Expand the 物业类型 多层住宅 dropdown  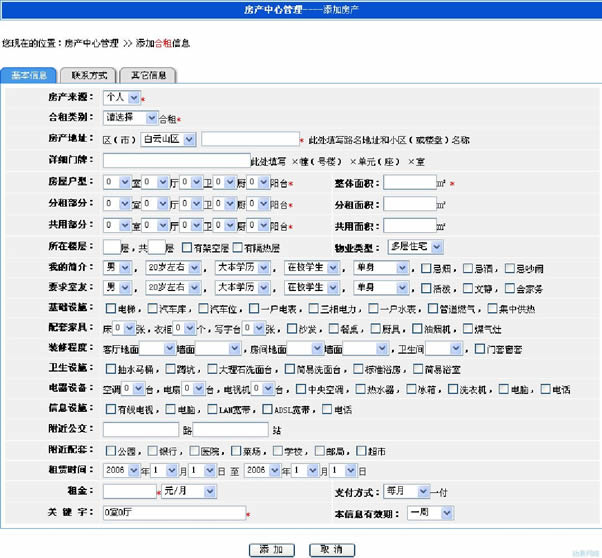click(x=414, y=246)
